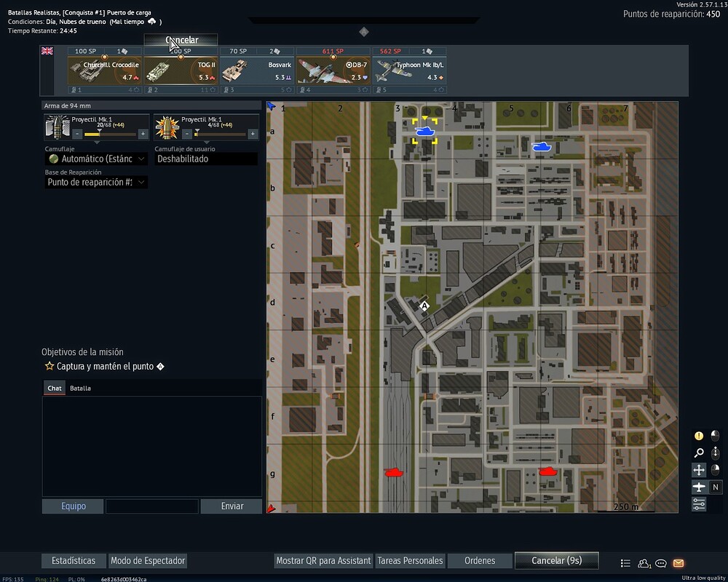Screen dimensions: 728x582
Task: Click the map zoom magnifier icon
Action: click(x=699, y=453)
